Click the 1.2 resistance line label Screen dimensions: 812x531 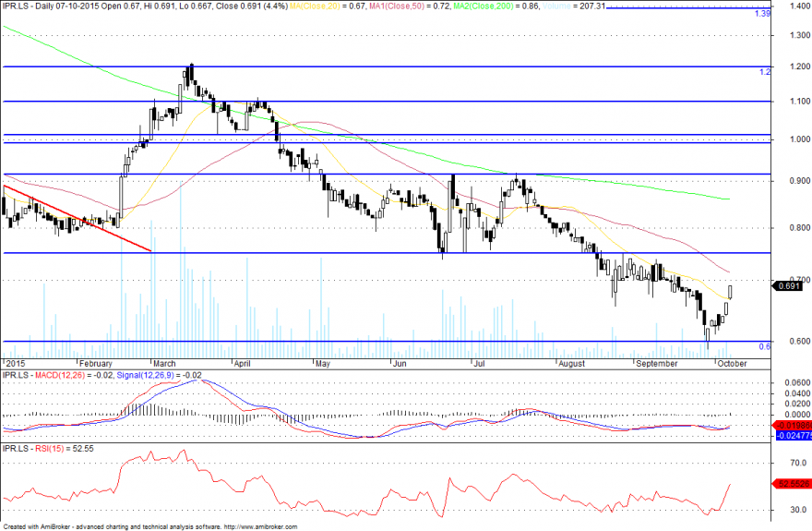765,72
